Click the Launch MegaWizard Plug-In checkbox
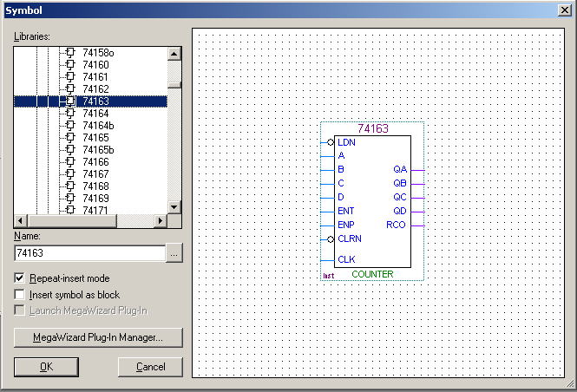The image size is (577, 392). [19, 310]
